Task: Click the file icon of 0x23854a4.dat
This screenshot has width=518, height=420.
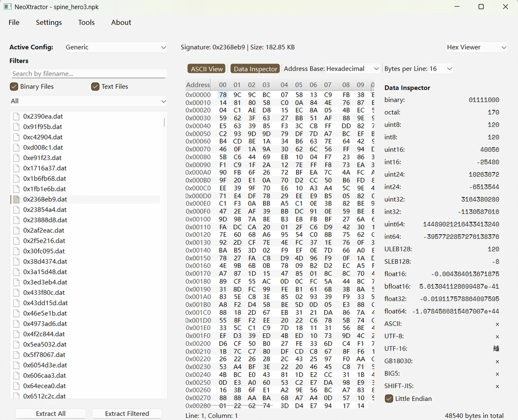Action: tap(16, 210)
